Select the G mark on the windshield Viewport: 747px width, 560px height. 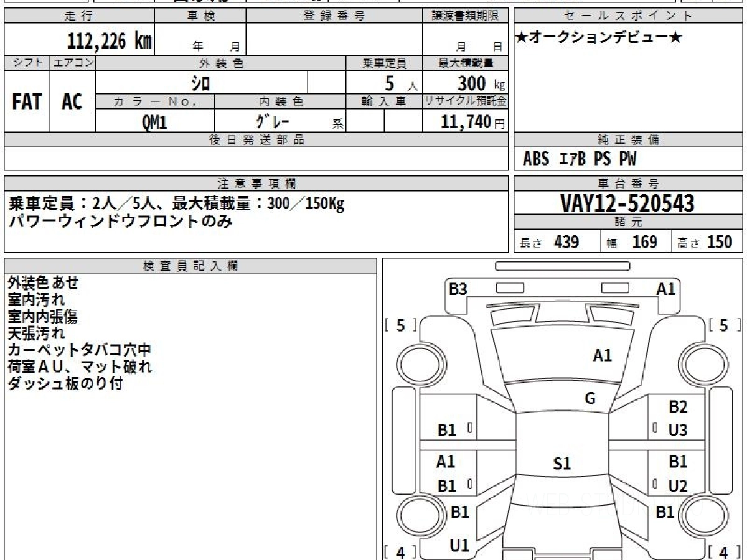point(590,399)
